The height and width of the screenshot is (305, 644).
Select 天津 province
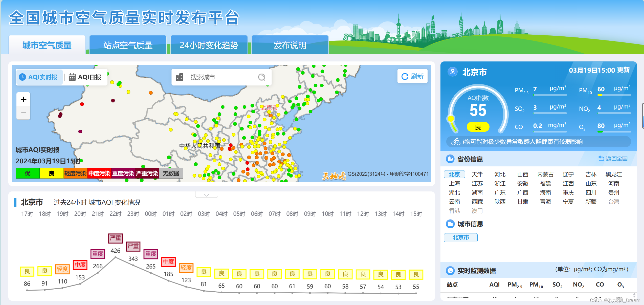477,174
